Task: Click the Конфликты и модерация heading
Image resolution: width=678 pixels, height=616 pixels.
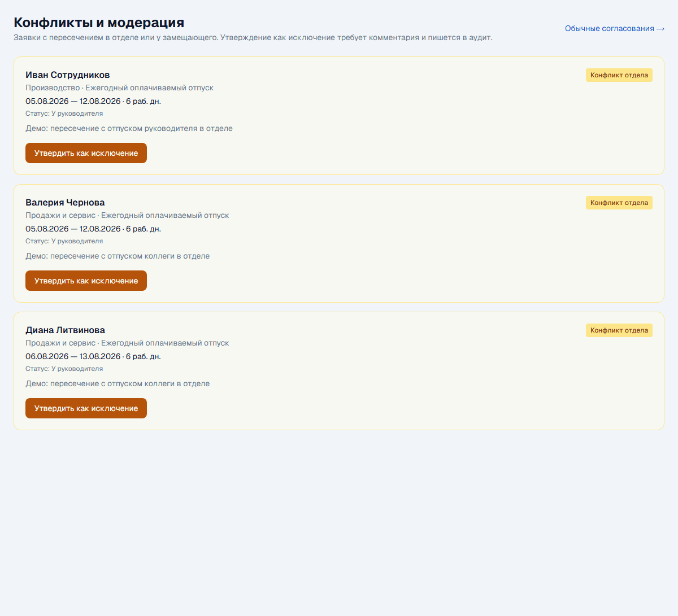Action: pos(99,23)
